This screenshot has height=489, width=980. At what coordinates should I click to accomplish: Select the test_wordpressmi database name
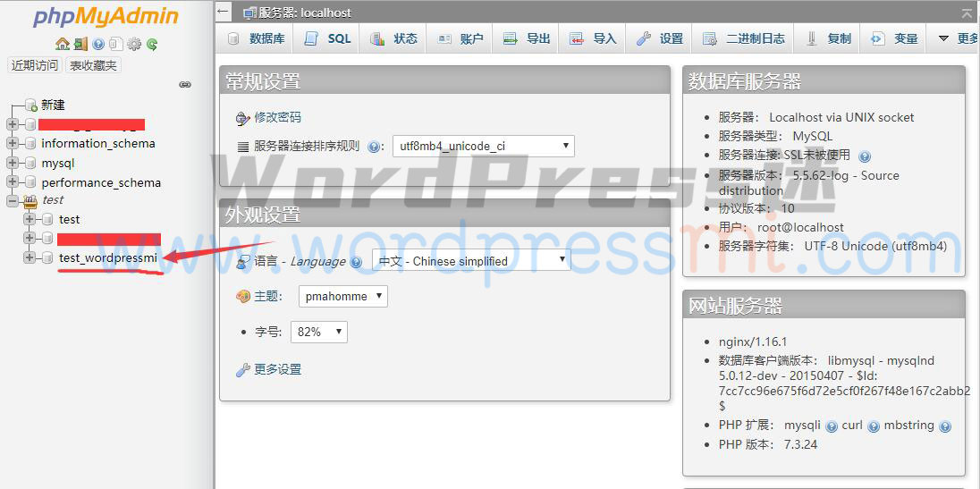pos(108,257)
